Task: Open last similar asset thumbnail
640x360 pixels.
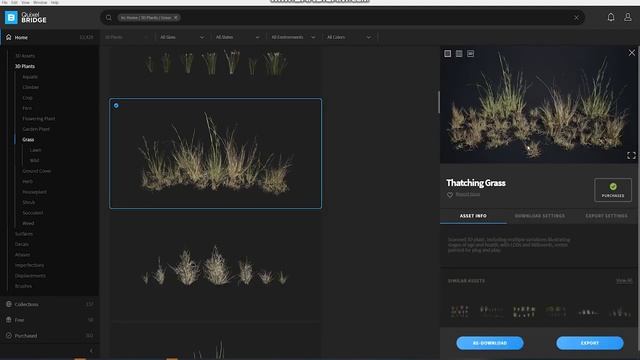Action: coord(620,311)
